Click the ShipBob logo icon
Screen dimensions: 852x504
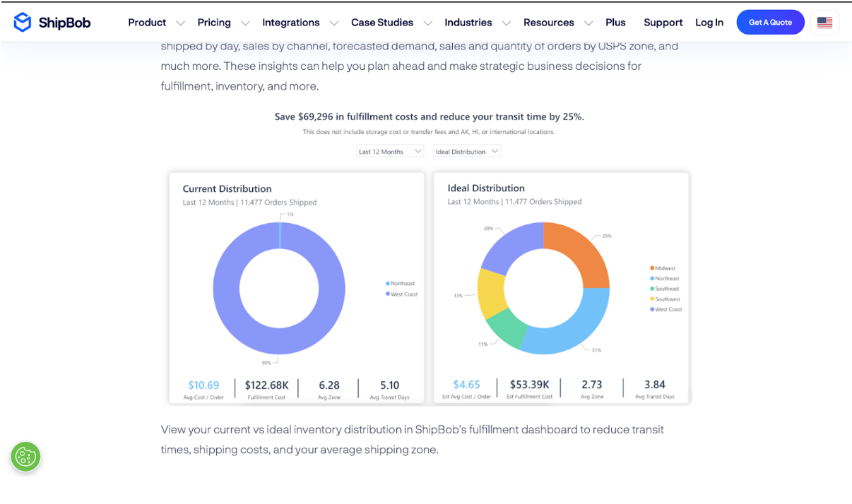pyautogui.click(x=23, y=23)
